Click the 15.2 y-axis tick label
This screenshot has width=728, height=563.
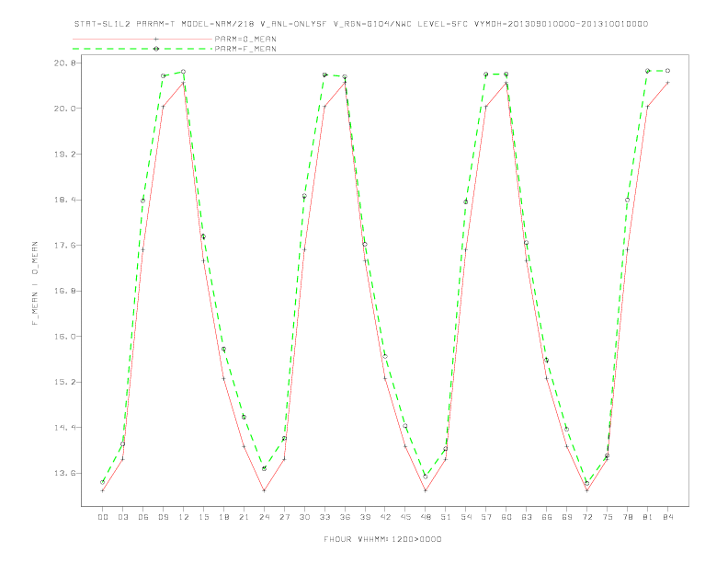coord(64,382)
